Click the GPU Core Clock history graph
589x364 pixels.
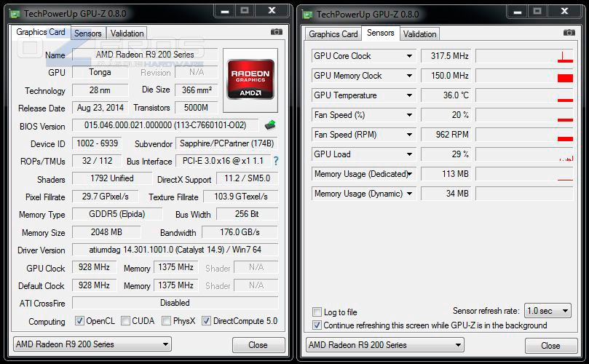524,56
